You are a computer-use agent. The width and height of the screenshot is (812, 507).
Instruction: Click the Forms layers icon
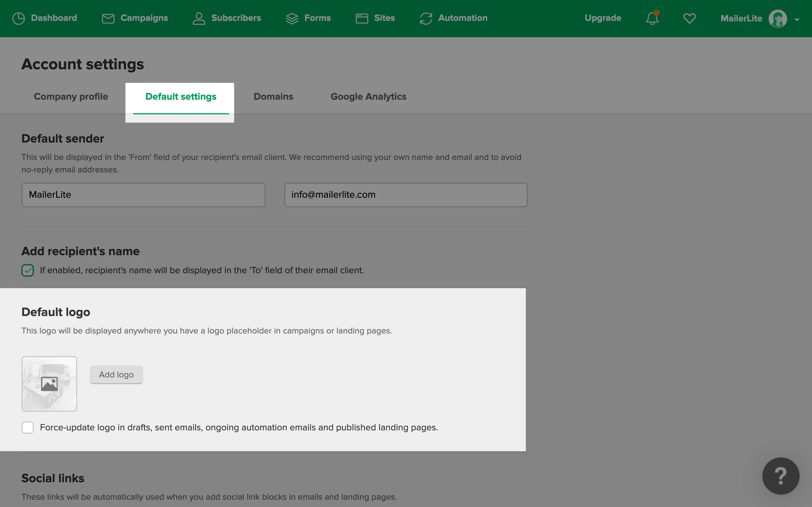pyautogui.click(x=292, y=18)
